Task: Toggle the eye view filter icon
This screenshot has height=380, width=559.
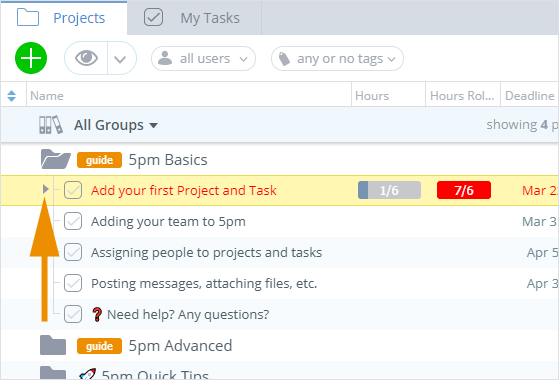Action: 86,58
